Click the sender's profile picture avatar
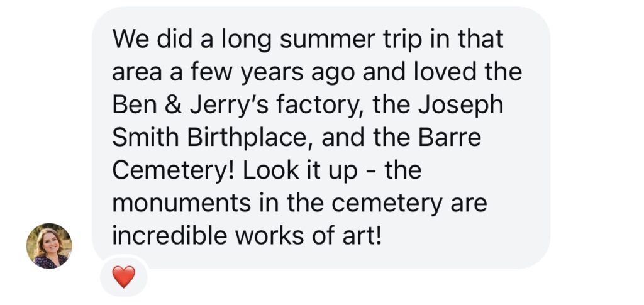Viewport: 644px width, 305px height. click(x=49, y=246)
